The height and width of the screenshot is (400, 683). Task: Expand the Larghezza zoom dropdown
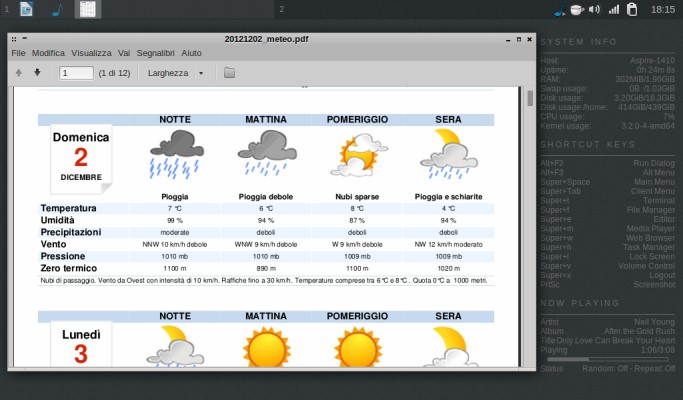(x=175, y=72)
